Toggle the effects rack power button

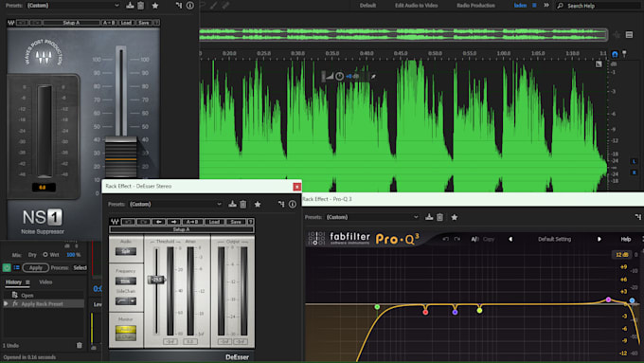[7, 267]
